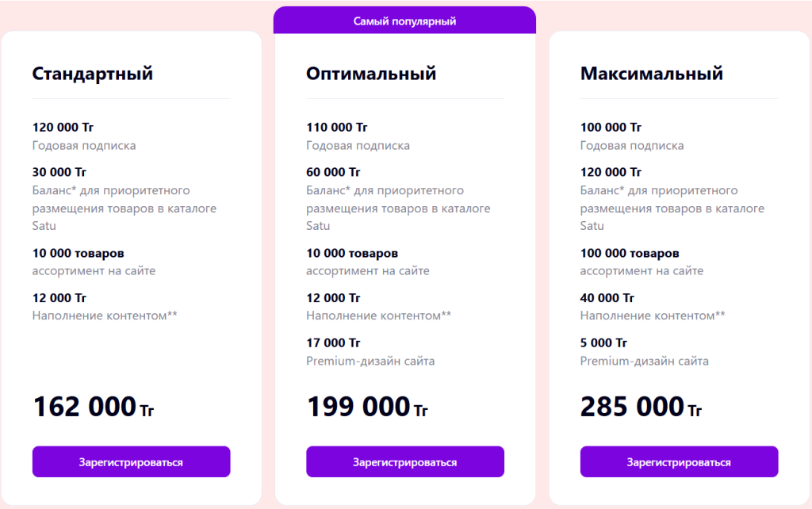Click Зарегистрироваться under the Оптимальный plan
812x509 pixels.
tap(405, 461)
